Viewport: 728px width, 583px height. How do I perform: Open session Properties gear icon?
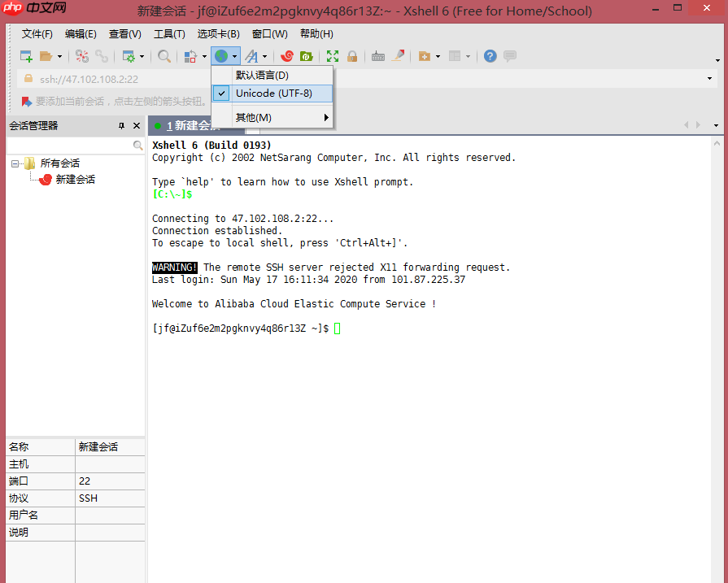(129, 56)
